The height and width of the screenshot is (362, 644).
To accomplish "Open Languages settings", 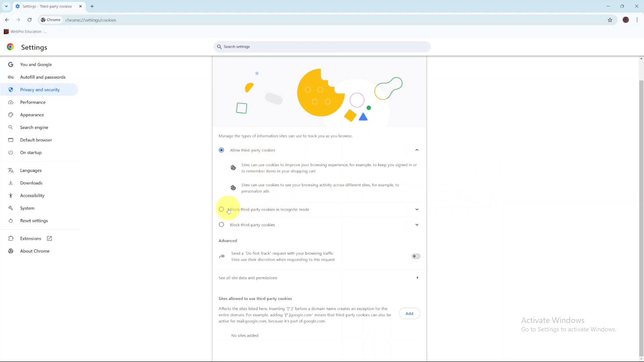I will (31, 171).
